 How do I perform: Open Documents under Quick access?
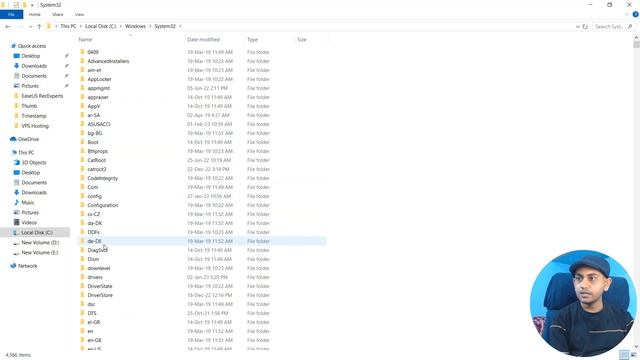(x=34, y=76)
